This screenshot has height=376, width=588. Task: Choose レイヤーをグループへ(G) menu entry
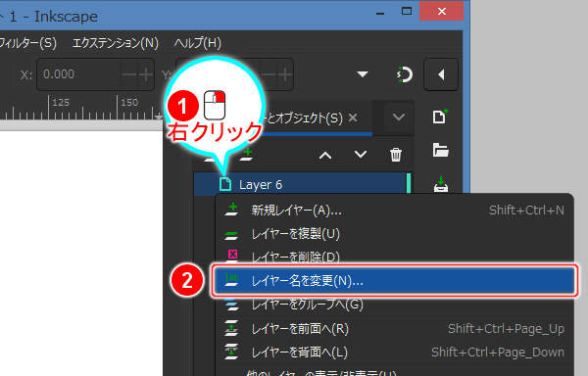click(x=395, y=305)
